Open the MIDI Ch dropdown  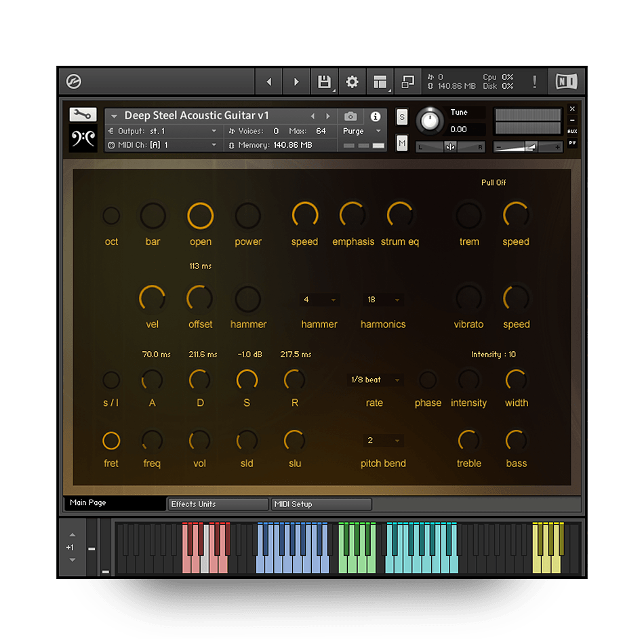coord(163,145)
